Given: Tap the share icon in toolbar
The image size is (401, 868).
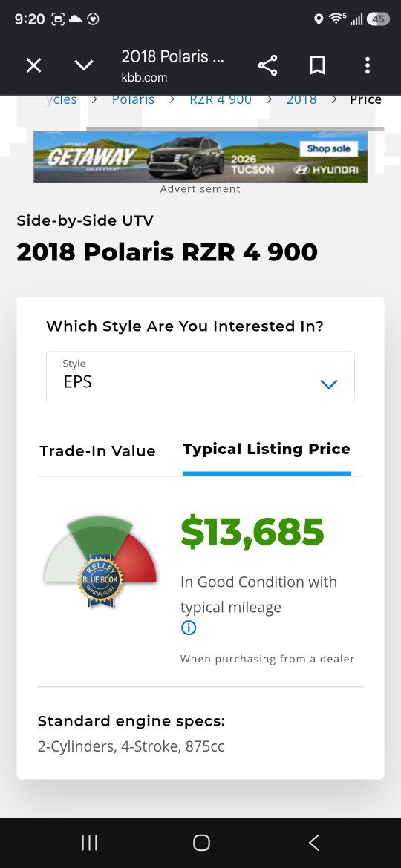Looking at the screenshot, I should 267,66.
